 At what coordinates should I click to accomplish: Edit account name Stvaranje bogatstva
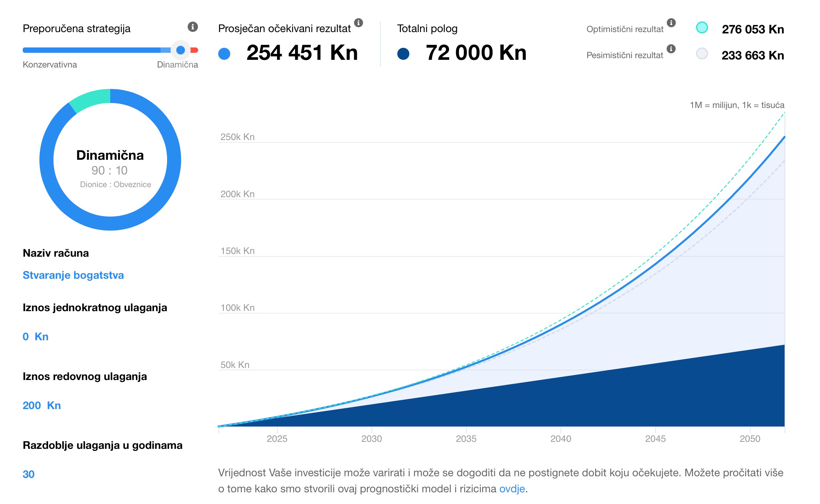coord(73,275)
